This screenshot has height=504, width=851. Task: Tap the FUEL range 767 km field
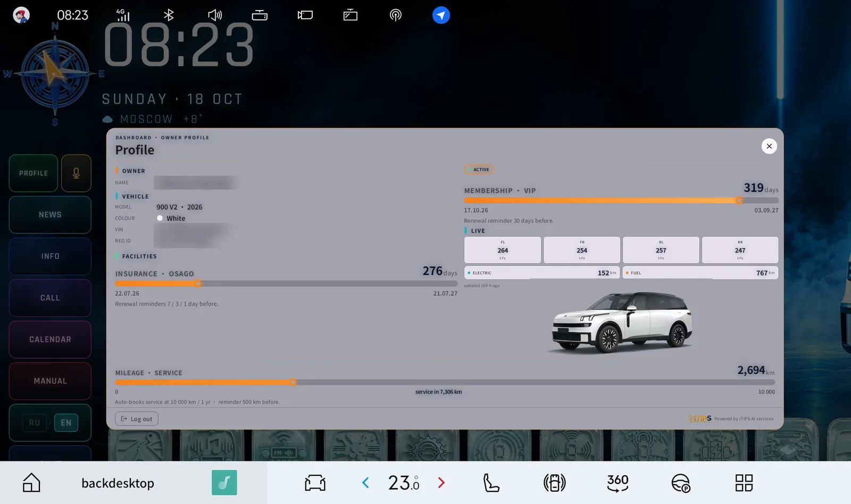coord(700,273)
